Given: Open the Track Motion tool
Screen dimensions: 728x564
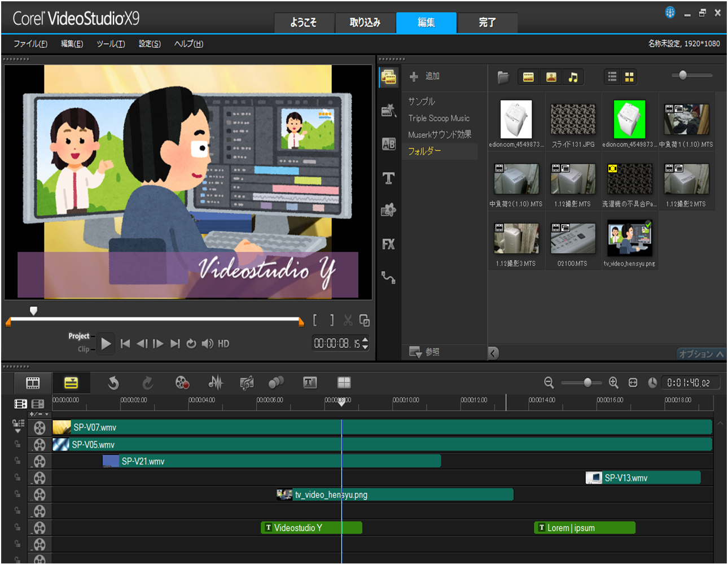Looking at the screenshot, I should click(x=276, y=383).
